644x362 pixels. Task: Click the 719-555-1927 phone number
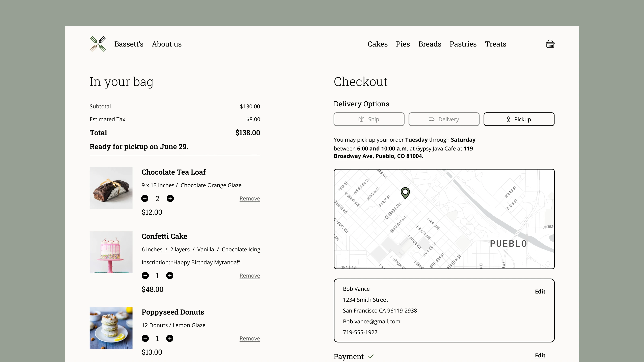pos(360,332)
